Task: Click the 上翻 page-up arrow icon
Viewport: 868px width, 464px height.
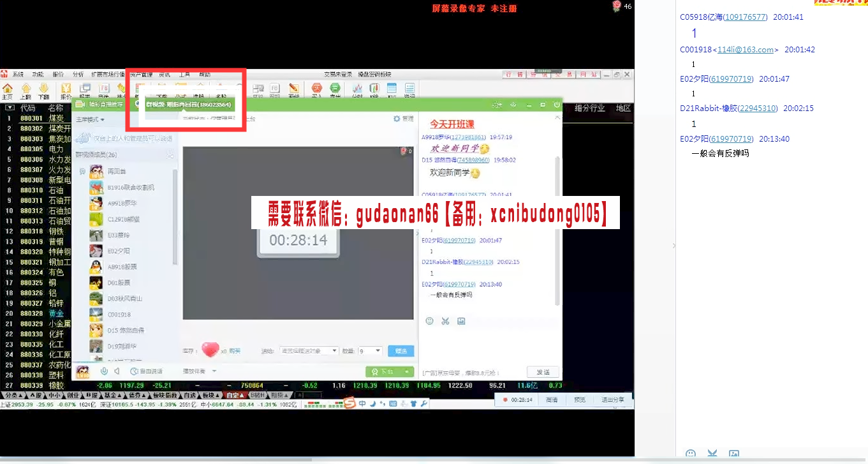Action: coord(26,90)
